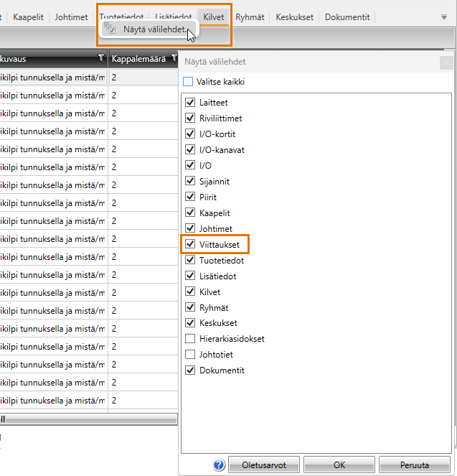Open the Kappalemäärä column filter icon
Image resolution: width=457 pixels, height=476 pixels.
(x=174, y=59)
